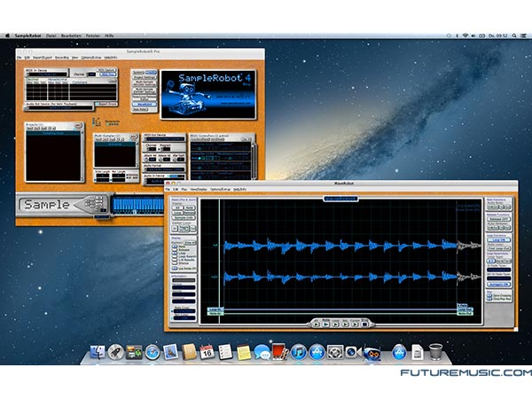Toggle Silence marker display

[x=175, y=263]
